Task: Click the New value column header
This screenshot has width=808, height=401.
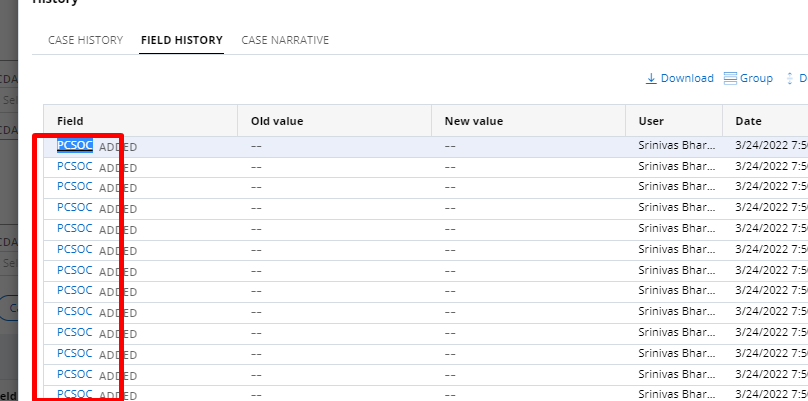Action: [x=474, y=121]
